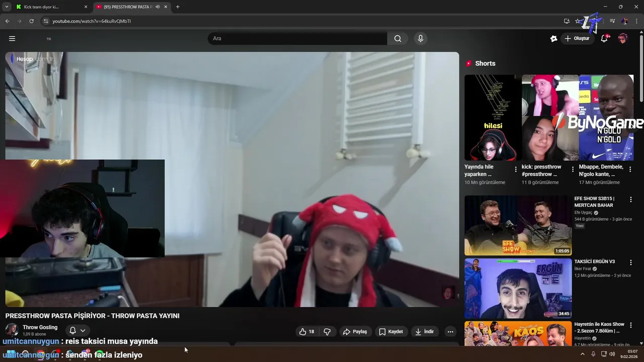
Task: Click the Kaydet save button
Action: (x=391, y=332)
